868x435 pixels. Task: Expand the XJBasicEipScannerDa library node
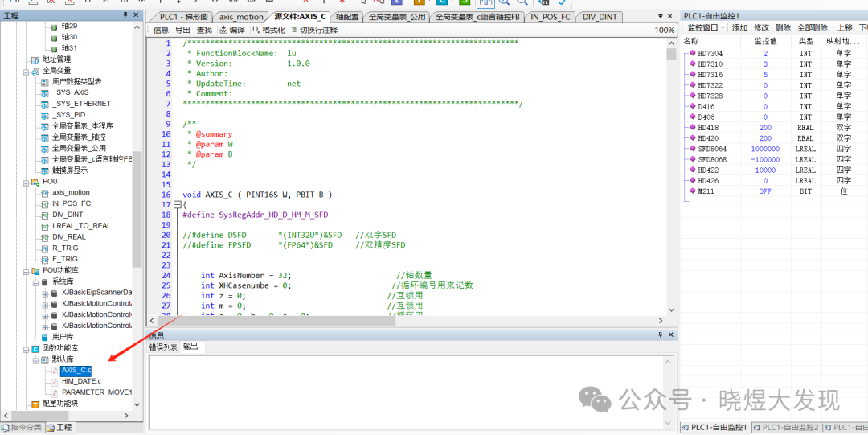45,293
